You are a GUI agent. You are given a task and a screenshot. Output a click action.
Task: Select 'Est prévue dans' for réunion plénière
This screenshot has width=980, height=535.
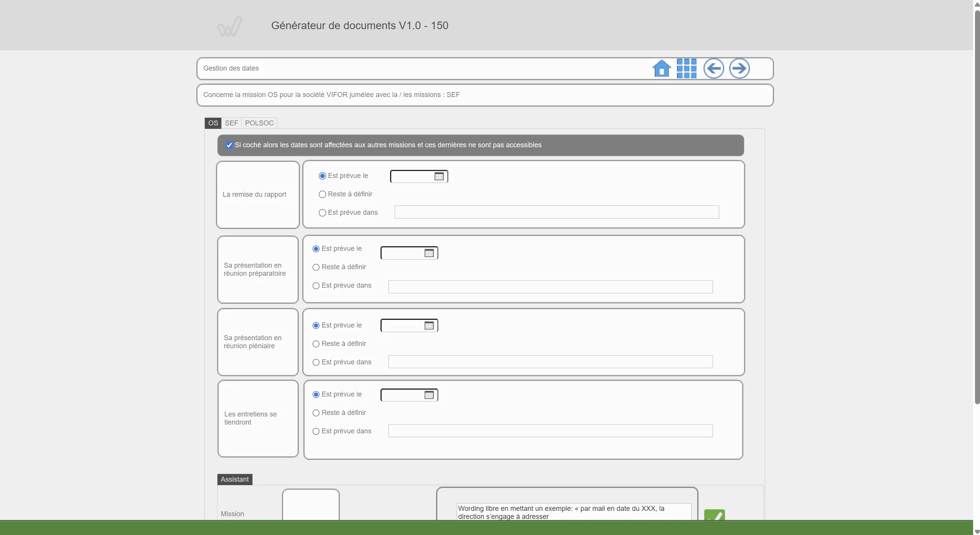pos(316,362)
